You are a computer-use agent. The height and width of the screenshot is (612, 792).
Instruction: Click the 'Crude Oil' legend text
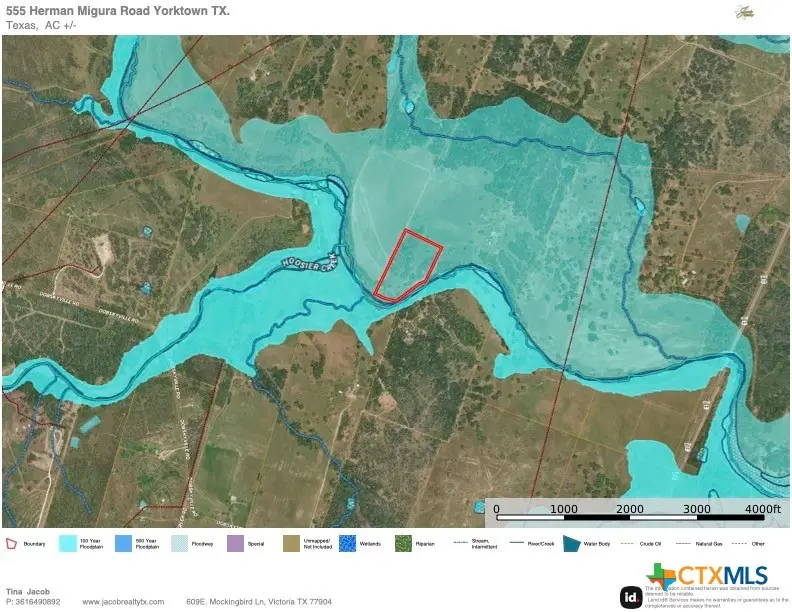click(x=651, y=544)
